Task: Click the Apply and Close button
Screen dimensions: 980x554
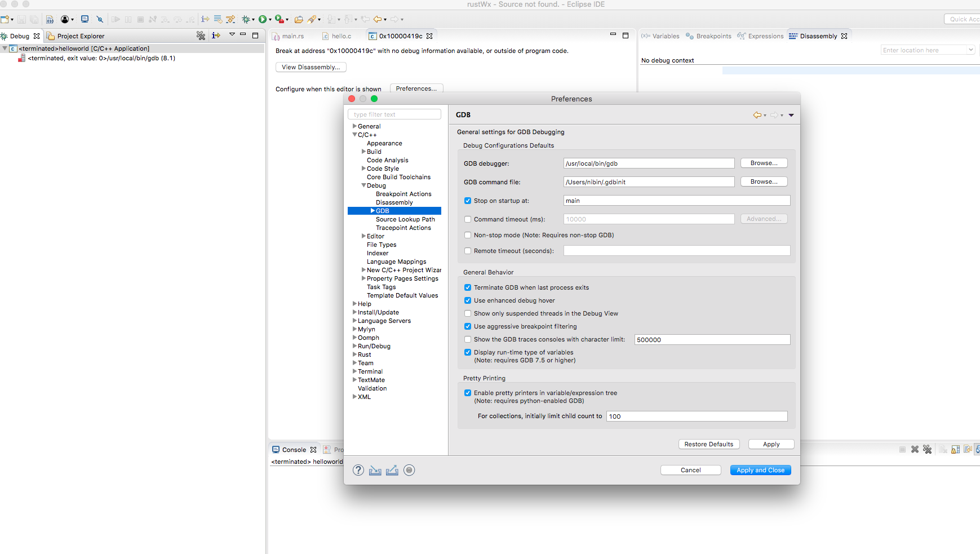Action: coord(760,469)
